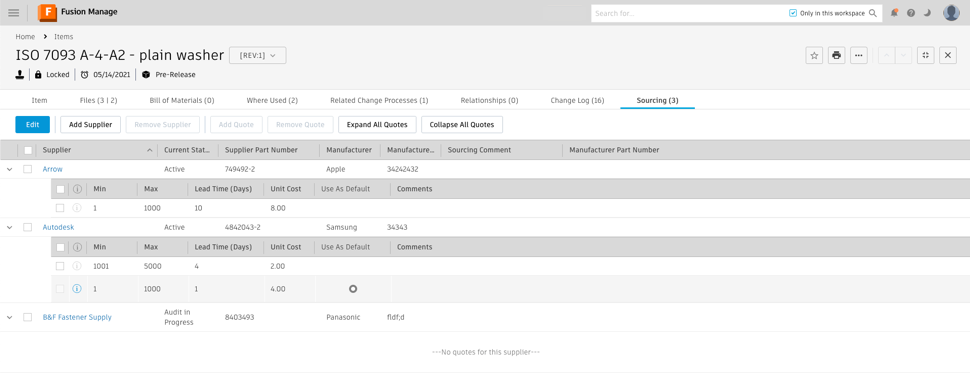Screen dimensions: 970x375
Task: Go to Items breadcrumb
Action: coord(64,37)
